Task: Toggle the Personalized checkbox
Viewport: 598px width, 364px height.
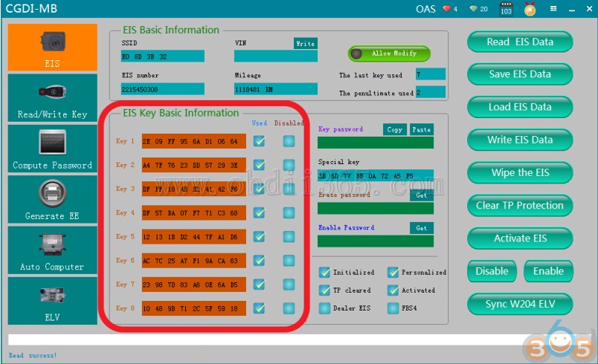Action: tap(393, 272)
